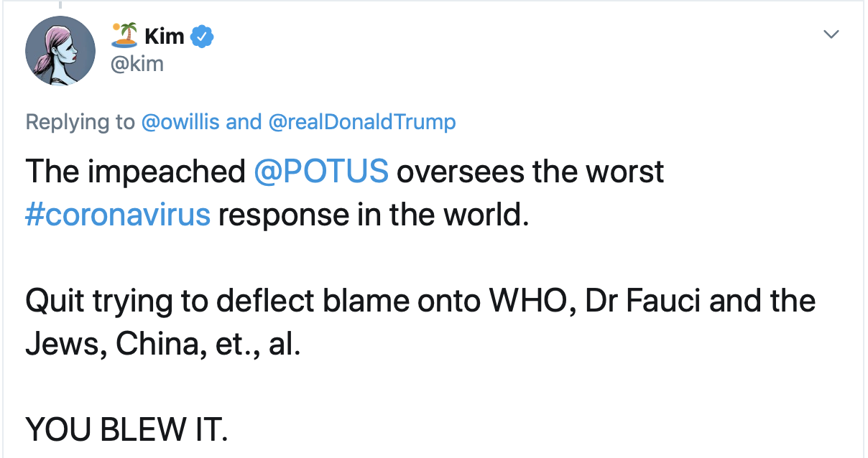The image size is (868, 458).
Task: Click the "Replying to" label
Action: [x=80, y=122]
